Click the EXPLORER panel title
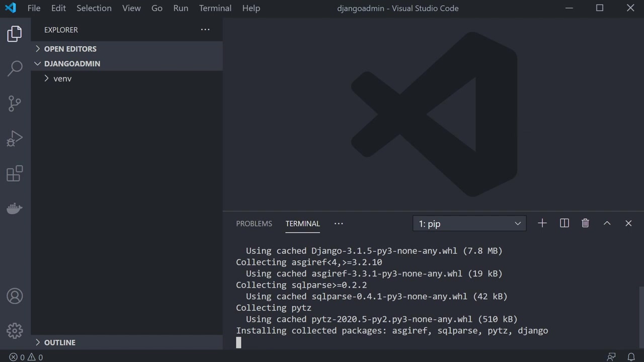Viewport: 644px width, 362px height. pos(61,30)
